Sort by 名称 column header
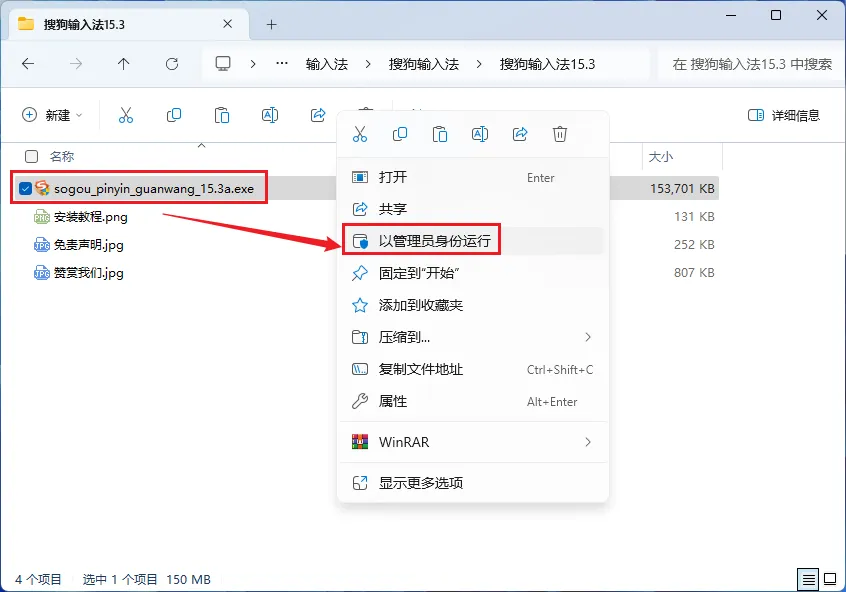 point(62,156)
